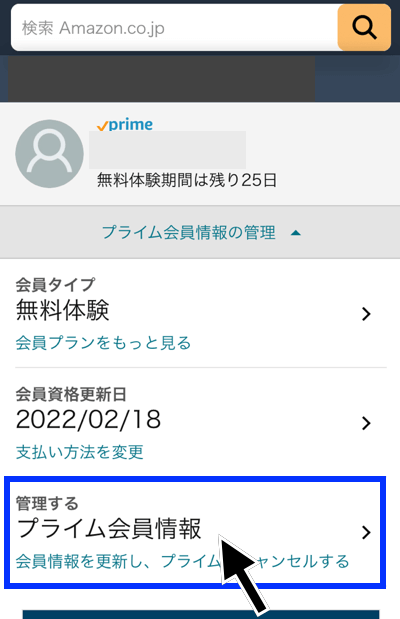The height and width of the screenshot is (619, 400).
Task: Tap the magnifier search button
Action: [x=364, y=28]
